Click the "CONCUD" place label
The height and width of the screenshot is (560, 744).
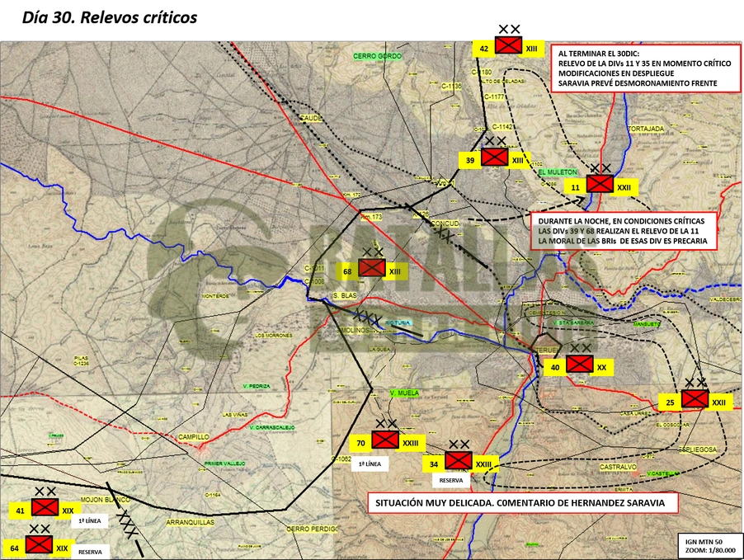click(445, 223)
